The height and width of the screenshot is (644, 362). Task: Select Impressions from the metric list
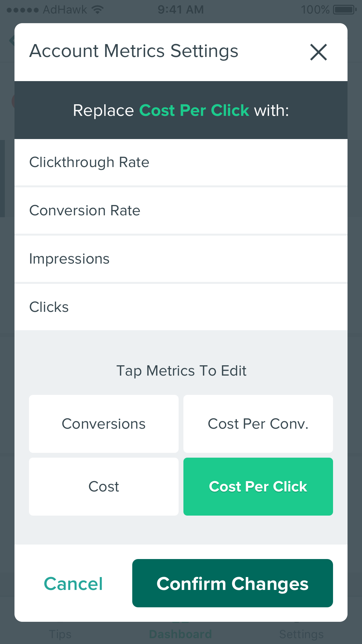[x=181, y=259]
